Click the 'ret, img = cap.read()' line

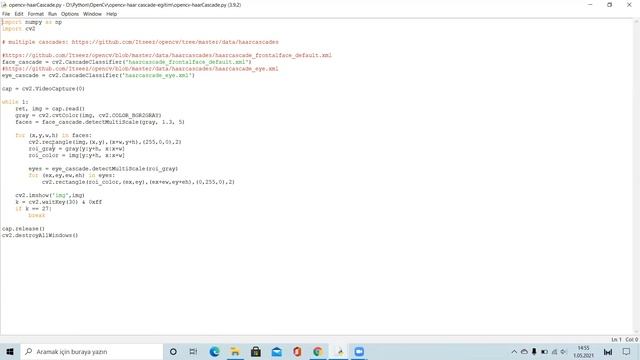coord(50,109)
